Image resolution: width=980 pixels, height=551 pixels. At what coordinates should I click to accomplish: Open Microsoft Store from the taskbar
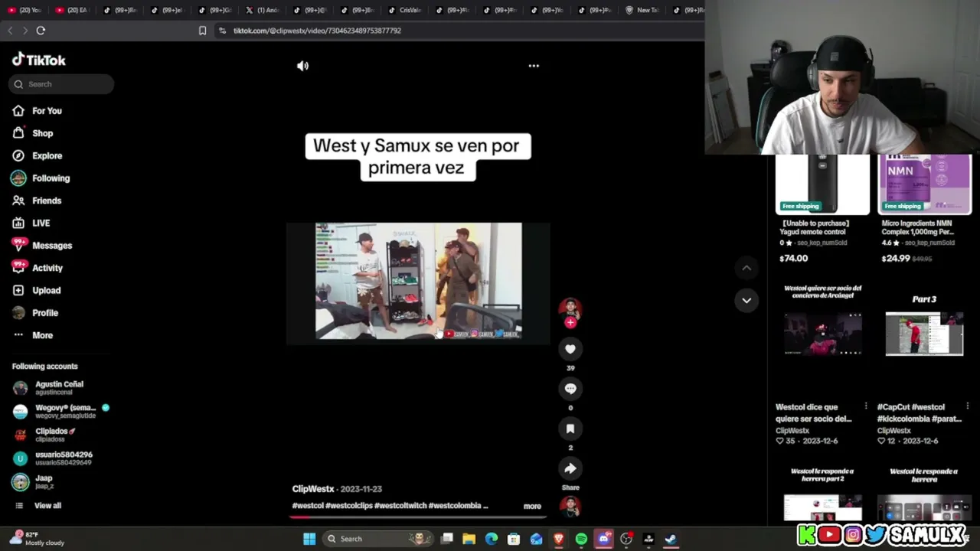(x=514, y=539)
